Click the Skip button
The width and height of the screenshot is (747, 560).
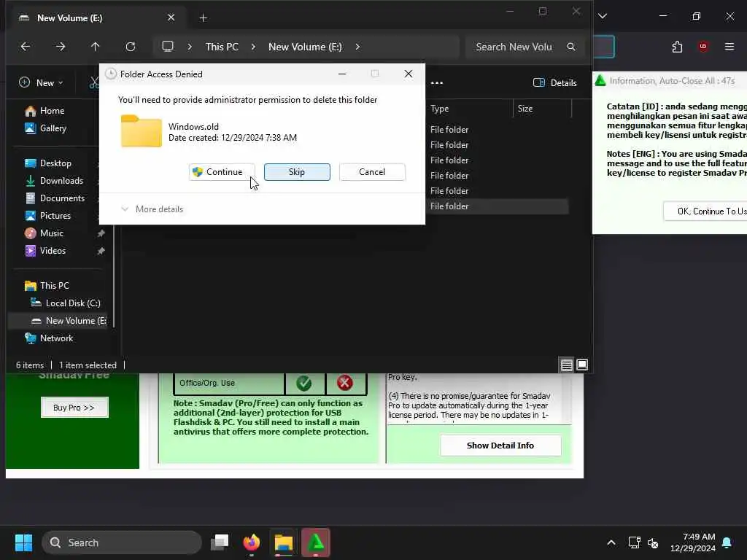tap(297, 172)
